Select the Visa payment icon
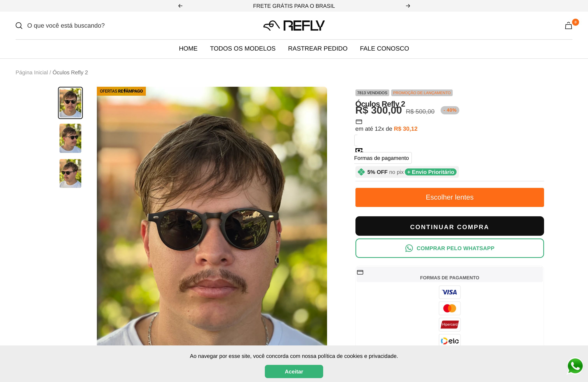Viewport: 588px width, 382px height. tap(449, 292)
